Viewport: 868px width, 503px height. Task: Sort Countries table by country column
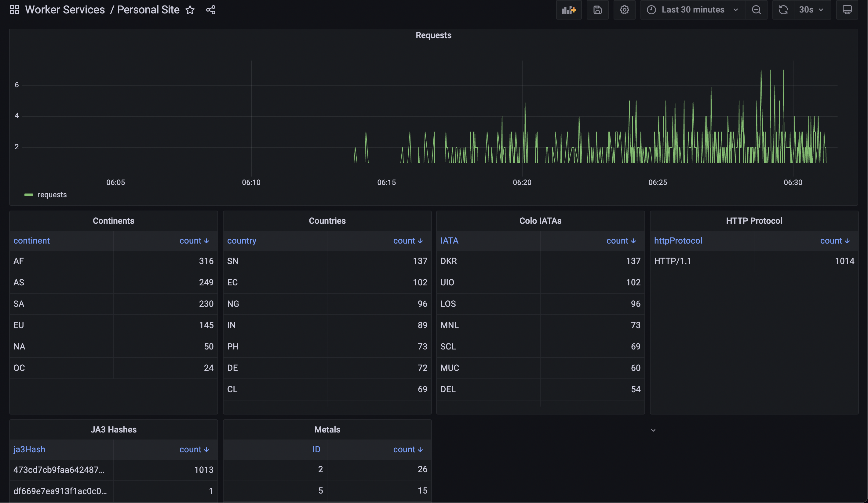(242, 241)
